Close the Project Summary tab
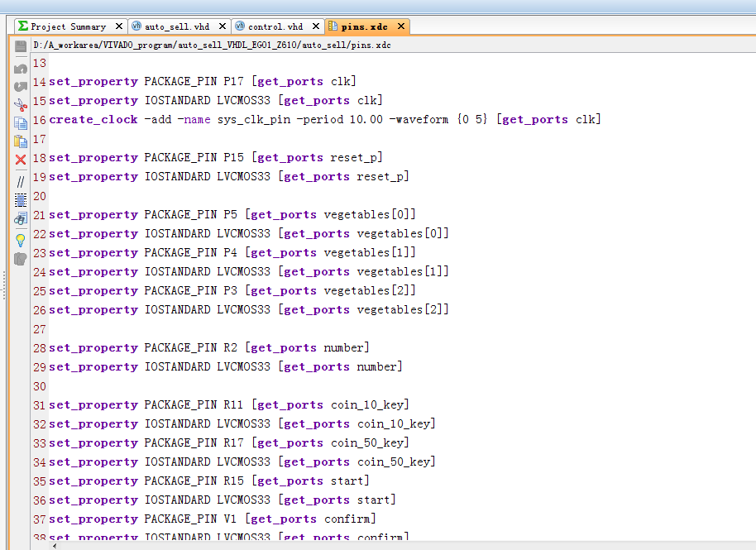The height and width of the screenshot is (550, 756). point(119,26)
